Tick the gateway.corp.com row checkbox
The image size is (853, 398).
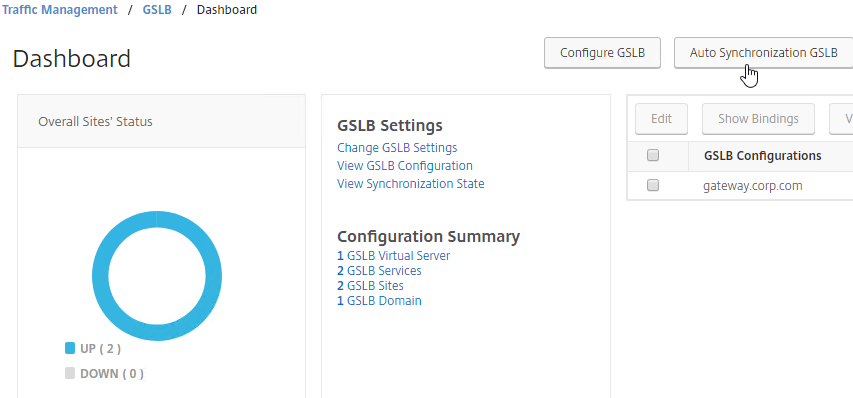[x=653, y=185]
